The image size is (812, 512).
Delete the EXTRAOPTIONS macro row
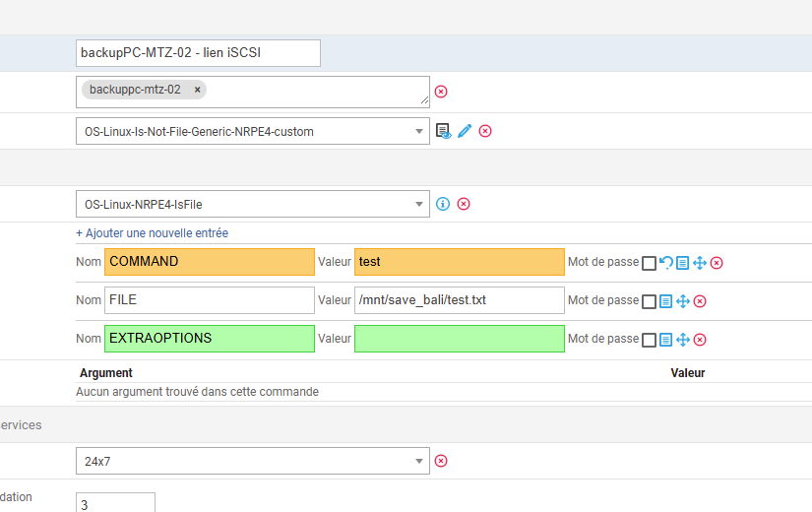tap(700, 340)
